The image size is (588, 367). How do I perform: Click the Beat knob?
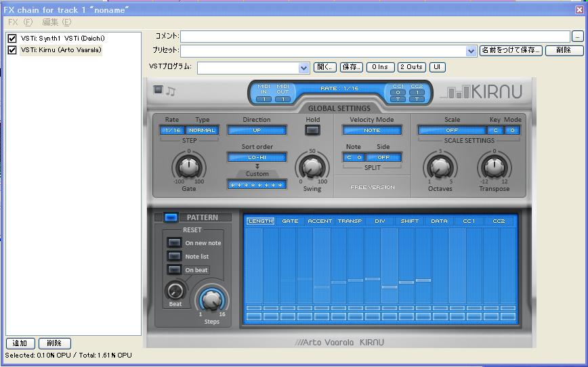point(175,291)
